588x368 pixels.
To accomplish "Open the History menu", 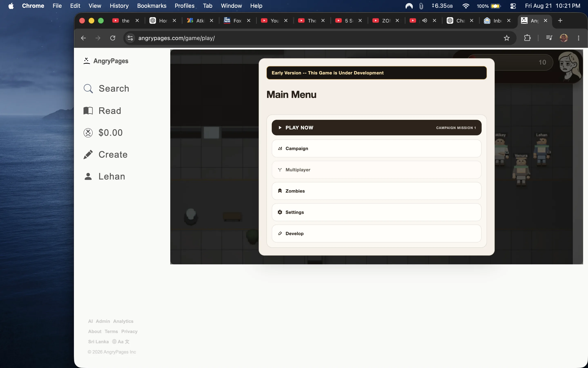I will click(x=119, y=6).
